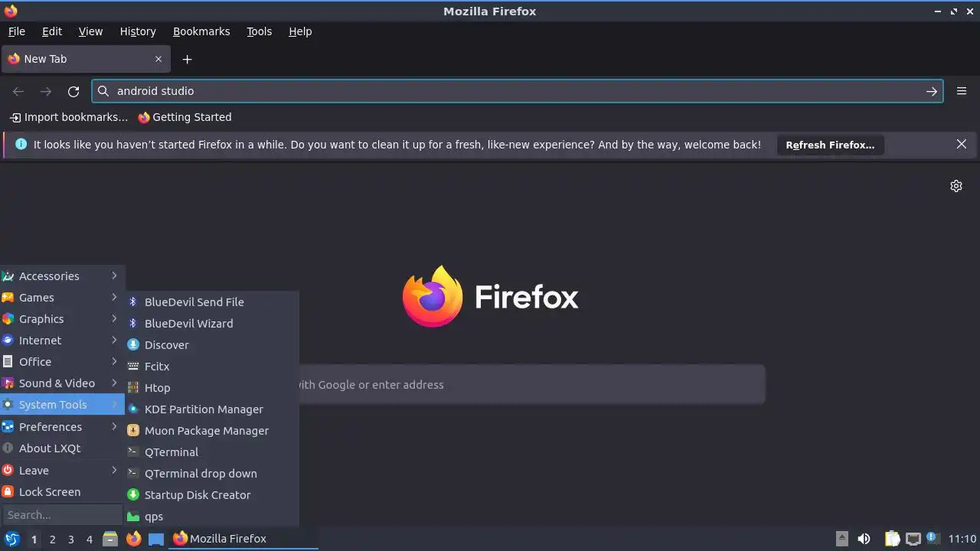980x551 pixels.
Task: Click the search magnifier icon in URL bar
Action: (x=103, y=91)
